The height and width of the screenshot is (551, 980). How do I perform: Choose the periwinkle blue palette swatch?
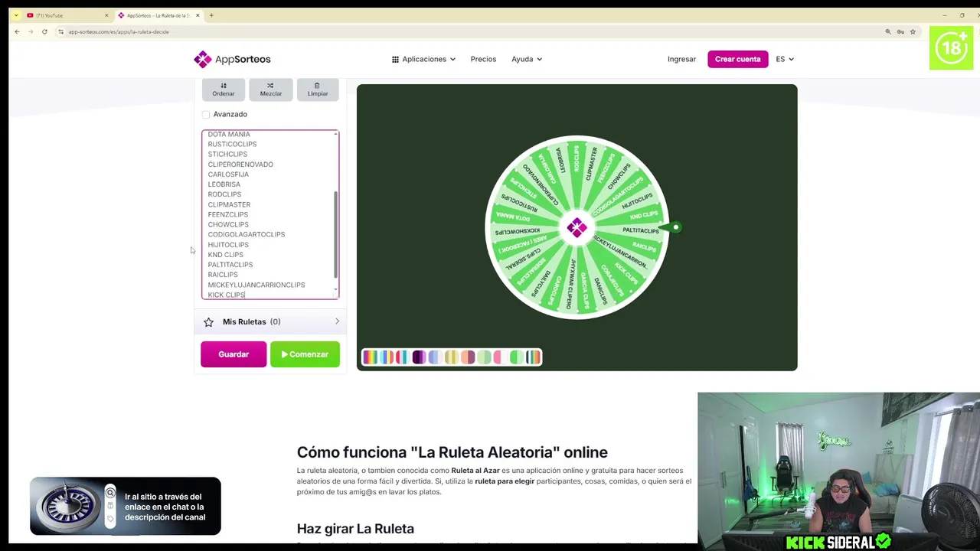point(435,357)
